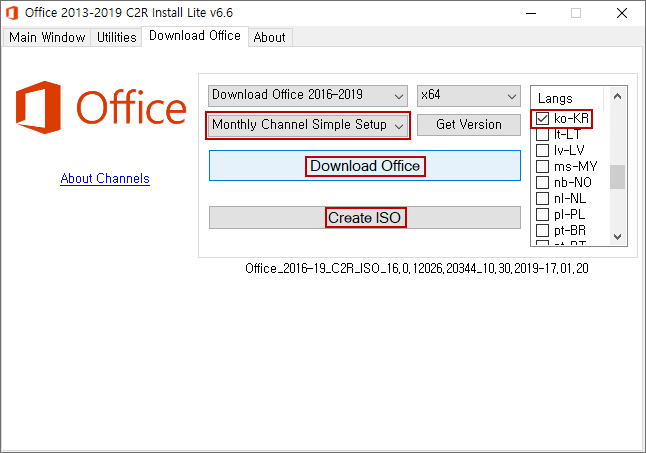
Task: Click the Office logo image
Action: pos(101,107)
